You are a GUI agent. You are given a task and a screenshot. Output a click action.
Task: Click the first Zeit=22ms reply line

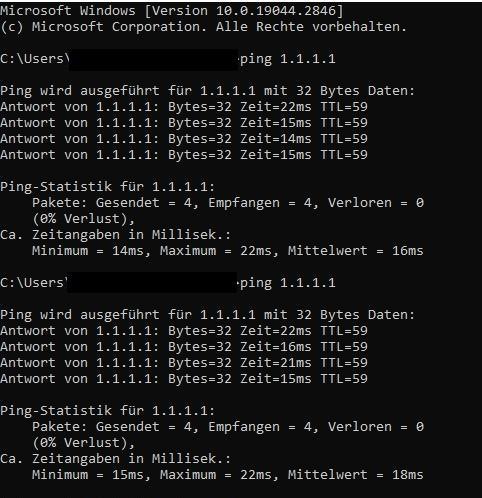(184, 107)
